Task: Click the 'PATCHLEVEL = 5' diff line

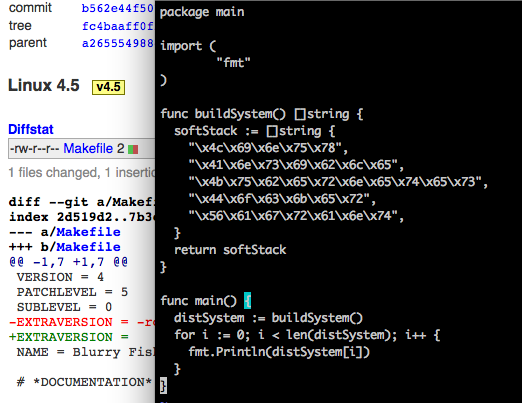Action: (72, 292)
